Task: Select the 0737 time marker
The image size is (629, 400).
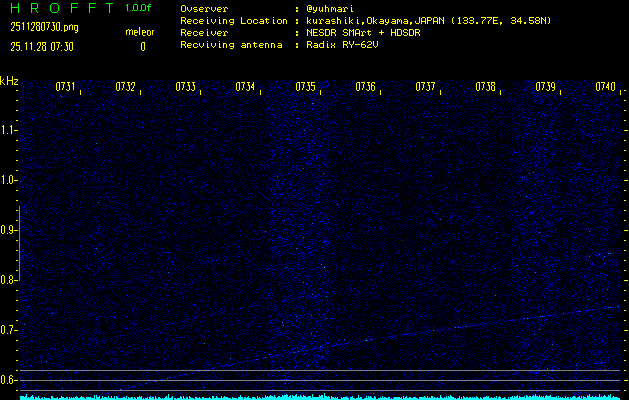Action: pyautogui.click(x=425, y=88)
